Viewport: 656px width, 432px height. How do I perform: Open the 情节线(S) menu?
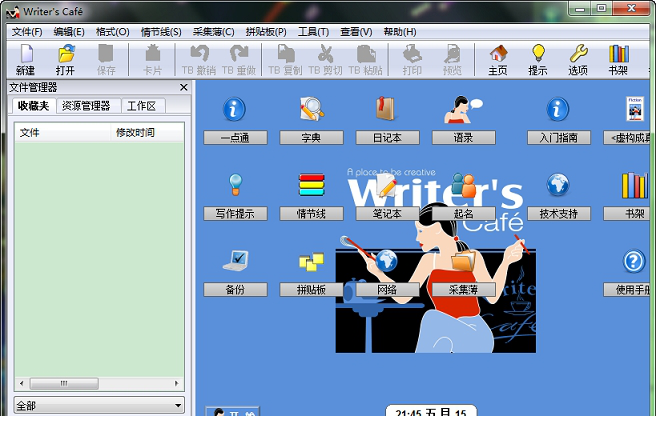coord(161,32)
